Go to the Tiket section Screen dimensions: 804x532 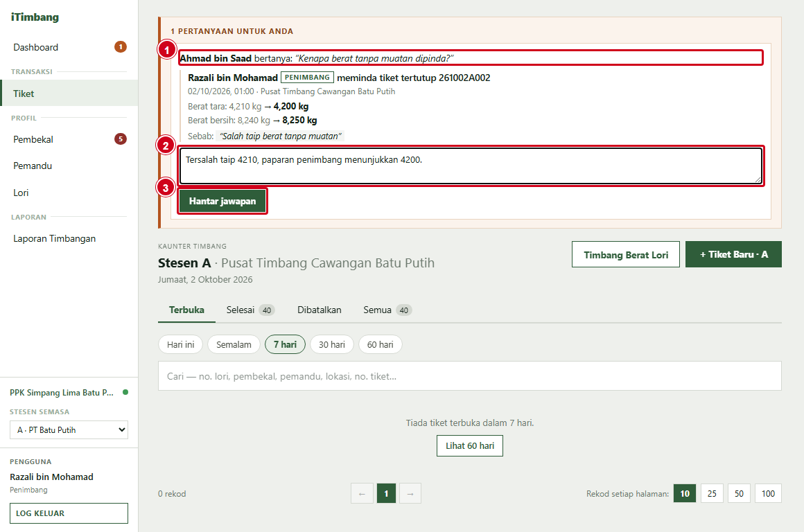(69, 94)
